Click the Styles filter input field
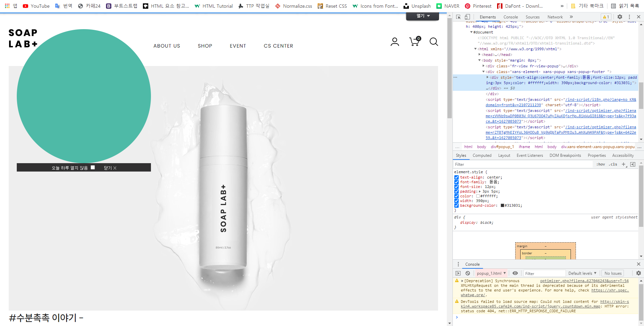 tap(523, 165)
